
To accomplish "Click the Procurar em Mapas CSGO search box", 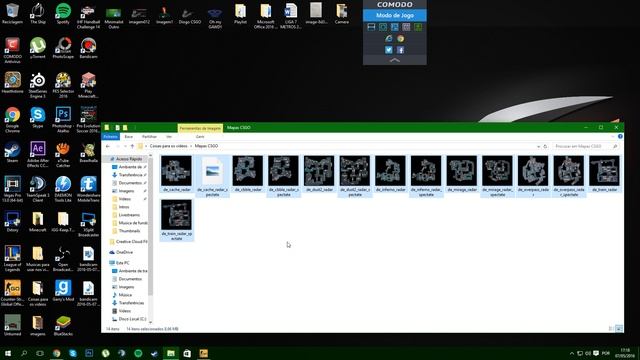I will [x=585, y=146].
